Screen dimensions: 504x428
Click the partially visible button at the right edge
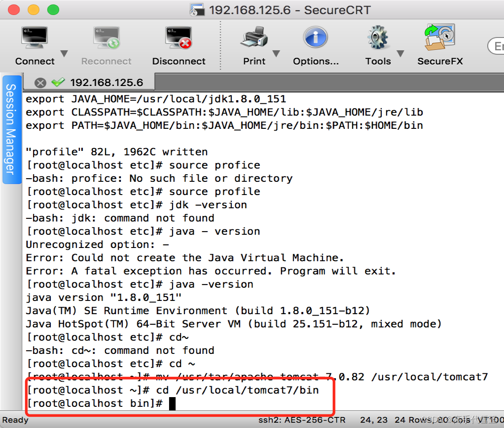[499, 46]
